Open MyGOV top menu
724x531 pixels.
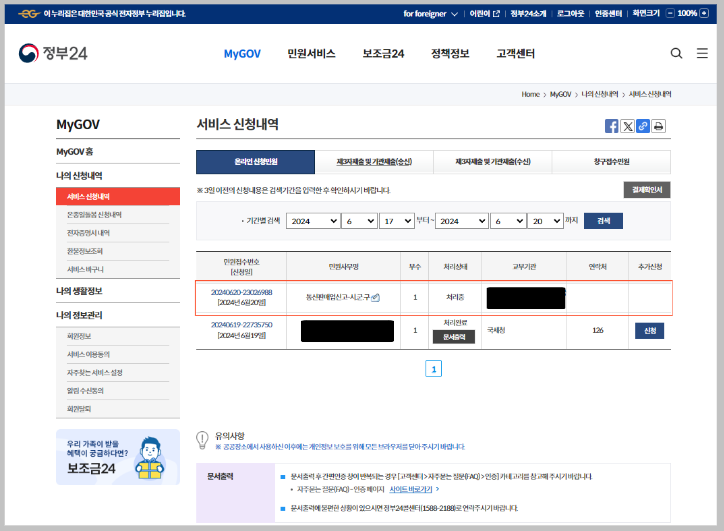pyautogui.click(x=242, y=54)
